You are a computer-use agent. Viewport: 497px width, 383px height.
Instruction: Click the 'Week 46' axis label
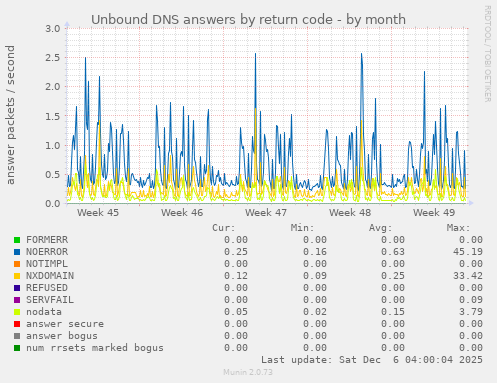[182, 213]
